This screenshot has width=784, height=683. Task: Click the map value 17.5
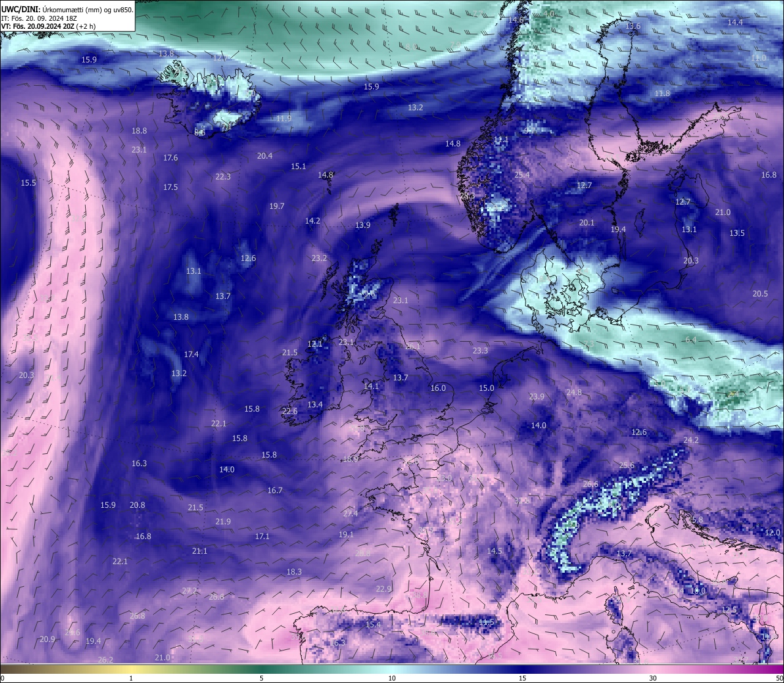(170, 187)
